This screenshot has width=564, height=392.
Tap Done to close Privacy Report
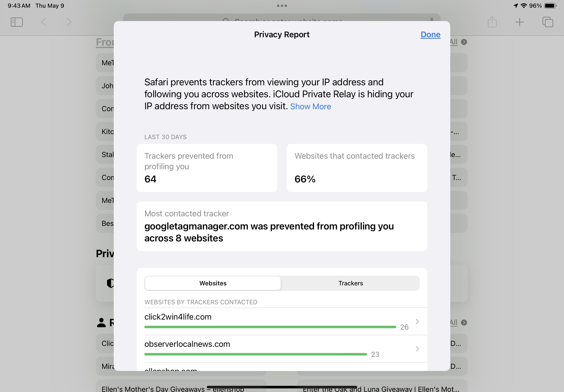point(430,34)
